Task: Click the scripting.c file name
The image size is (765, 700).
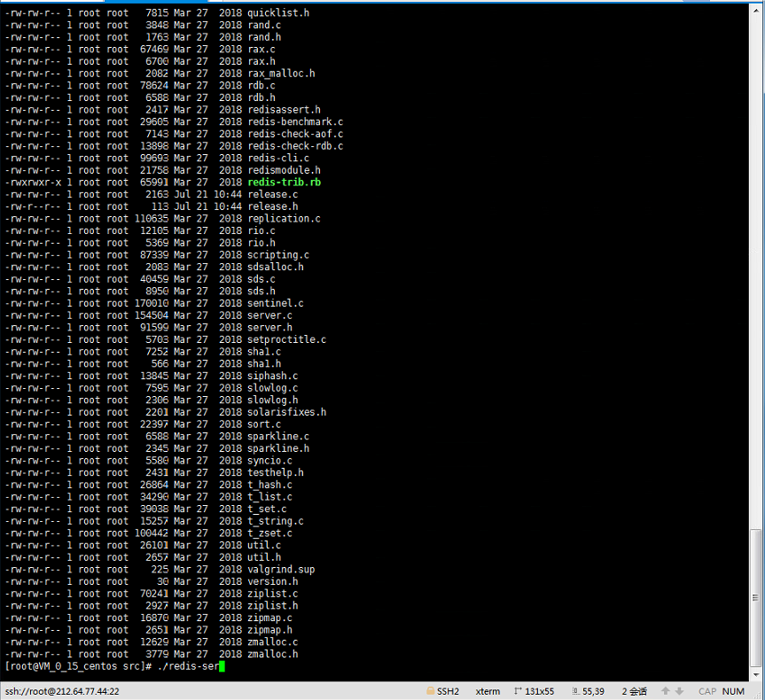Action: (x=278, y=254)
